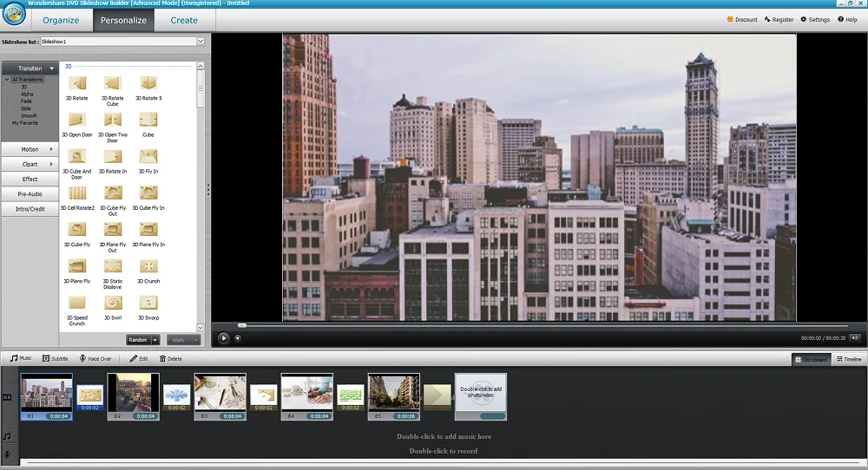Switch to the Organize tab
This screenshot has width=868, height=470.
coord(61,20)
